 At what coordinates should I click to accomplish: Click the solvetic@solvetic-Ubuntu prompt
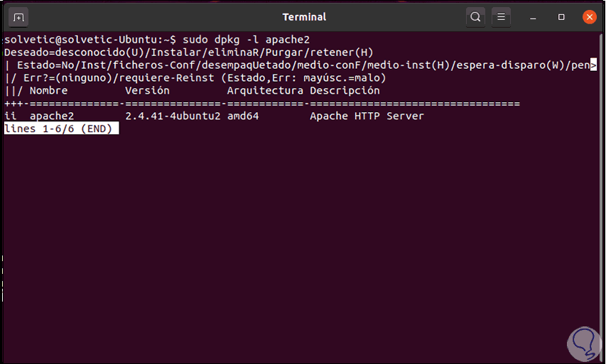[90, 40]
